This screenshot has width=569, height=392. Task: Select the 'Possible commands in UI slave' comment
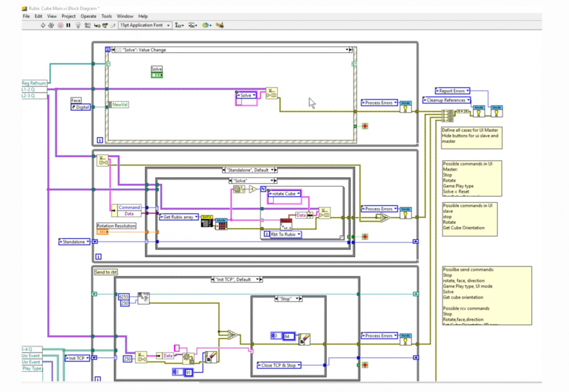pos(470,219)
